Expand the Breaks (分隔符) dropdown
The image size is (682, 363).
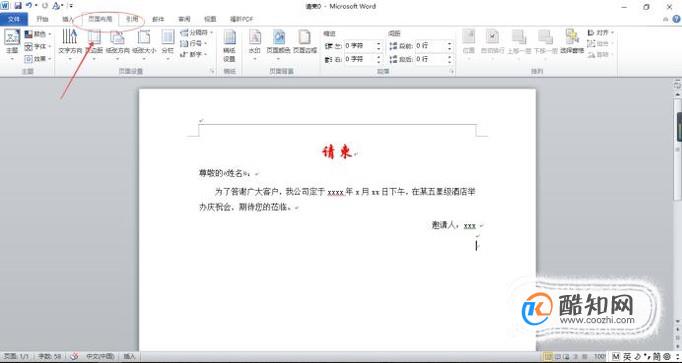pos(196,33)
